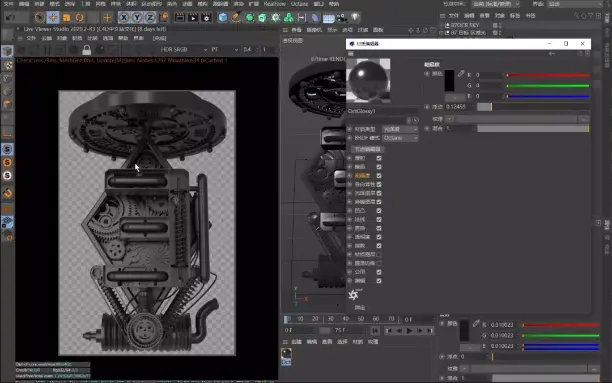Click the red R slider in material editor

pos(548,75)
